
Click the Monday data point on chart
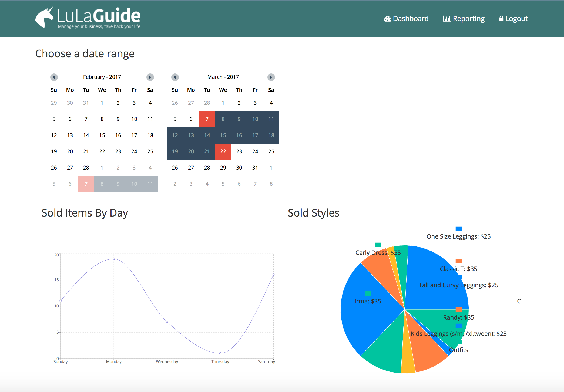(x=114, y=259)
